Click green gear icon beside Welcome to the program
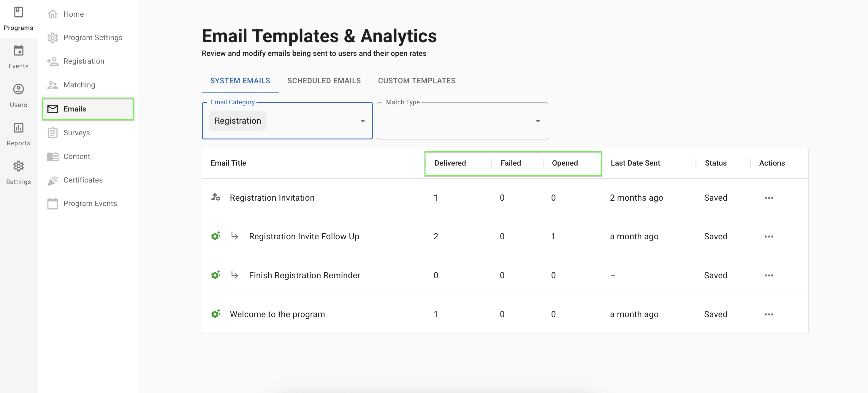 pyautogui.click(x=216, y=314)
